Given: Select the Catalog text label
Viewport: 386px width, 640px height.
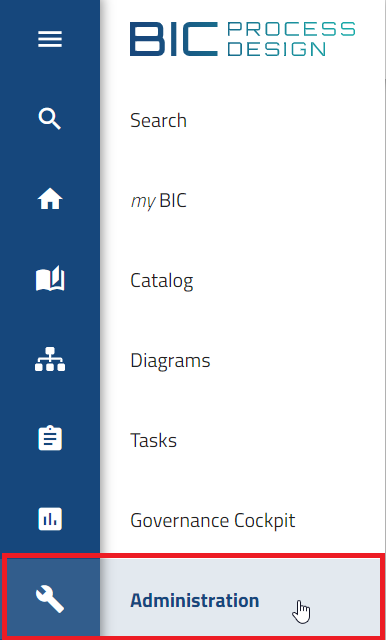Looking at the screenshot, I should pos(162,281).
